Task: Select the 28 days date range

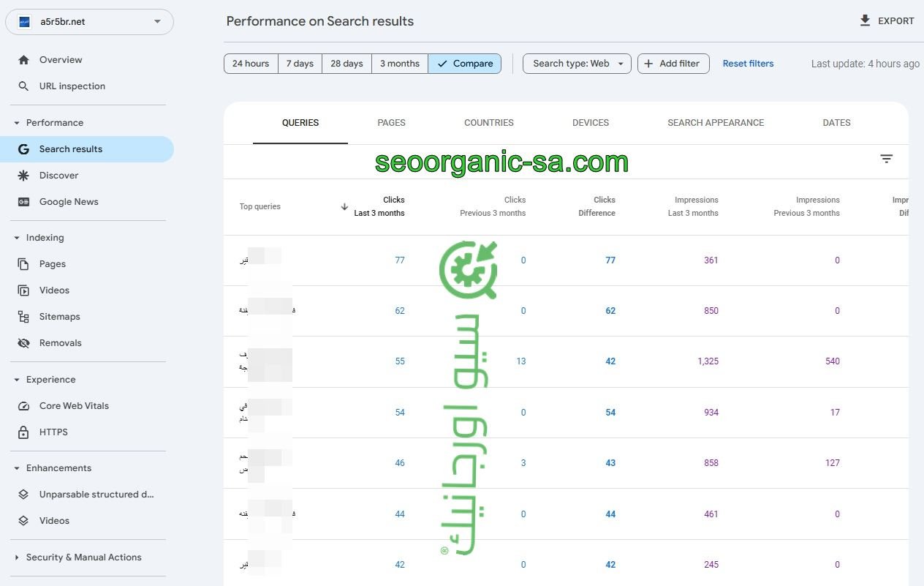Action: [x=346, y=64]
